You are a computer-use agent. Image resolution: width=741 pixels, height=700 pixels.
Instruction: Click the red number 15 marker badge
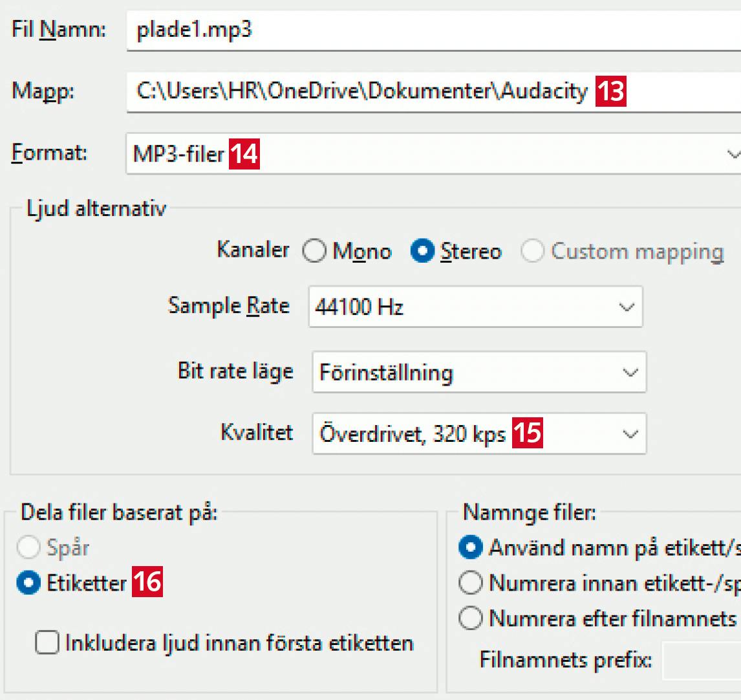527,433
